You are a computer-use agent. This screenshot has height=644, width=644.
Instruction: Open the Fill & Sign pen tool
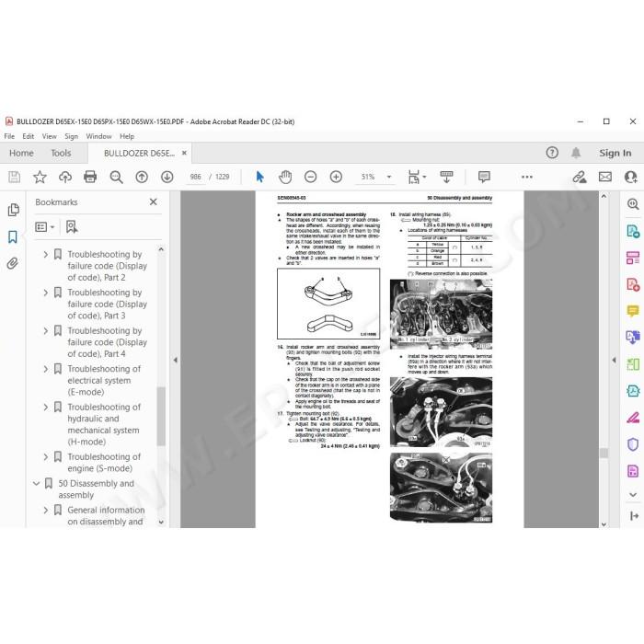pyautogui.click(x=633, y=418)
